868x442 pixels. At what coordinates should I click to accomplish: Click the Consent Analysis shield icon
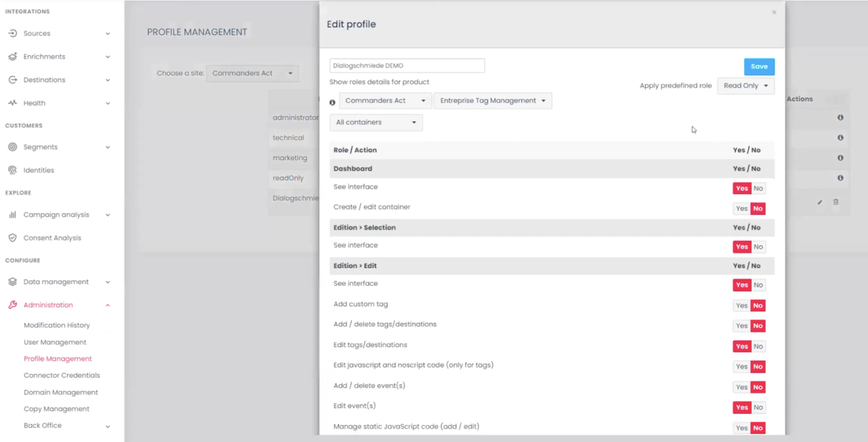pyautogui.click(x=13, y=238)
